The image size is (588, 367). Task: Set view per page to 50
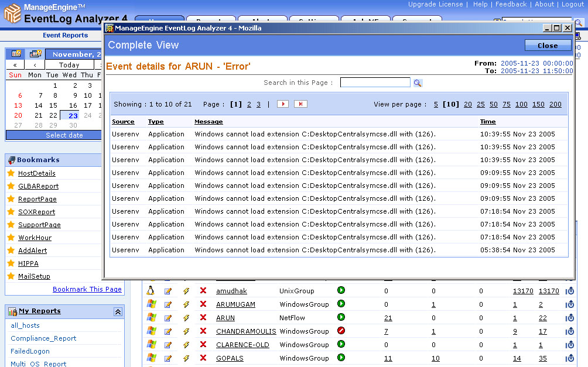pyautogui.click(x=494, y=104)
